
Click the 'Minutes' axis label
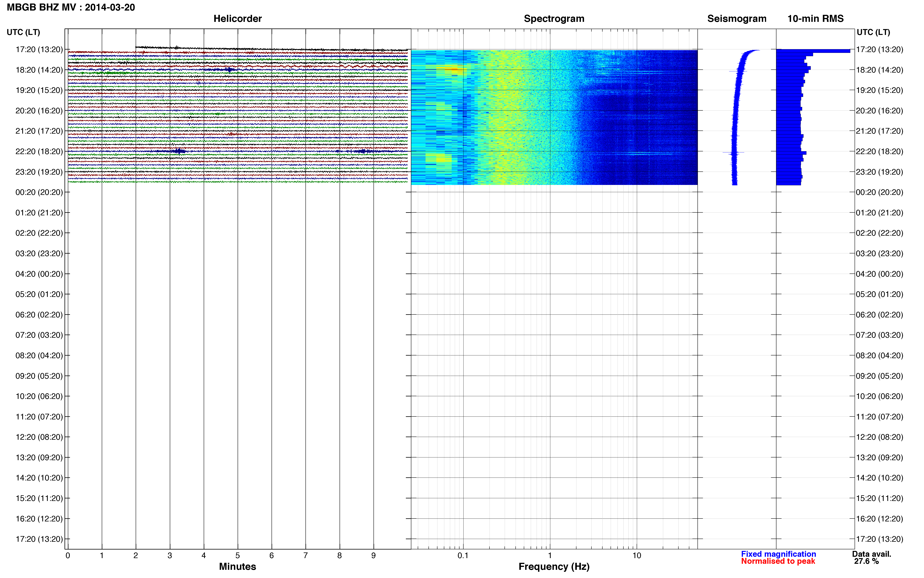pyautogui.click(x=237, y=566)
